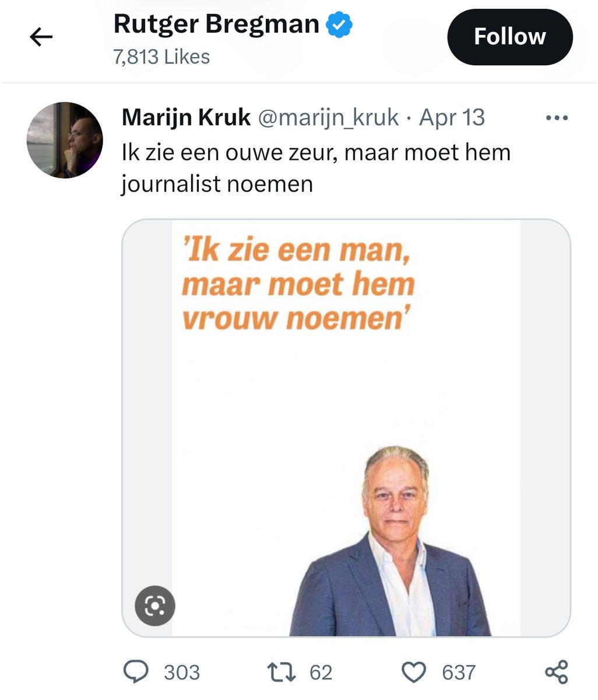598x700 pixels.
Task: Click the 637 likes count
Action: [459, 673]
